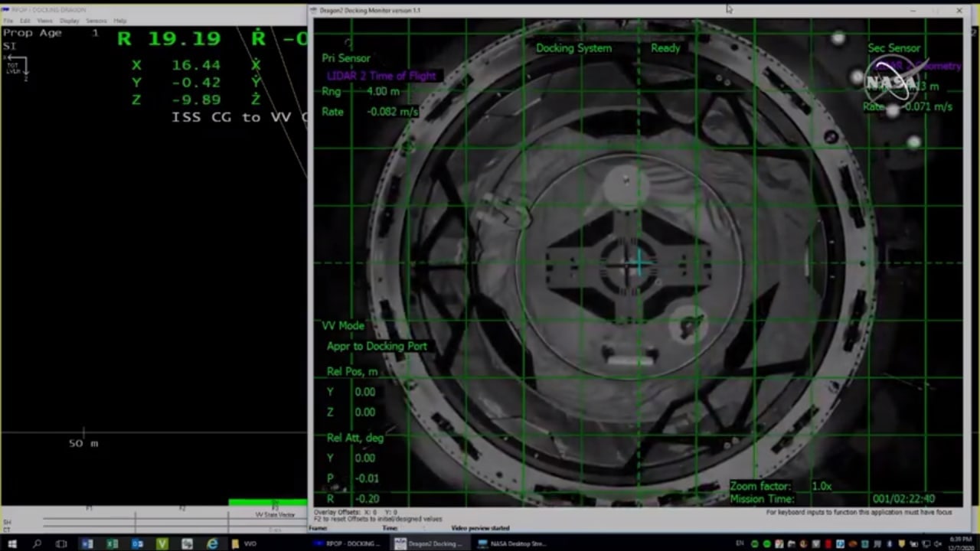Open the Sensors menu in RPOP window

[96, 21]
